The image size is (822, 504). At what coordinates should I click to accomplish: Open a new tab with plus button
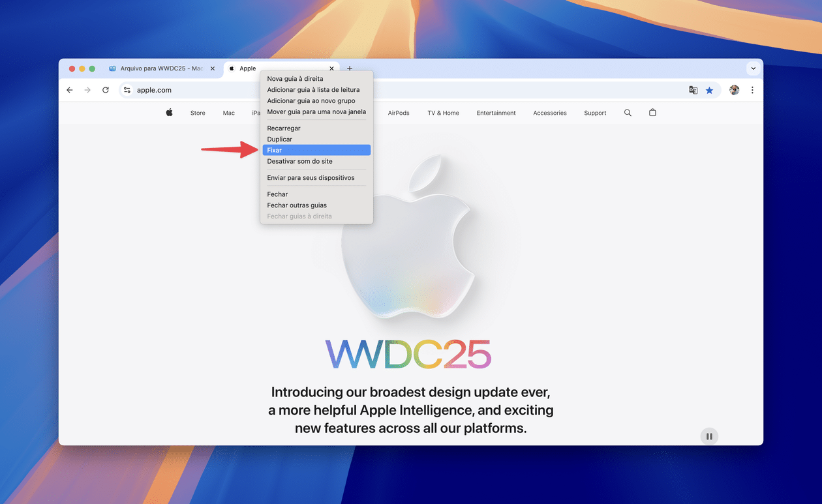350,68
